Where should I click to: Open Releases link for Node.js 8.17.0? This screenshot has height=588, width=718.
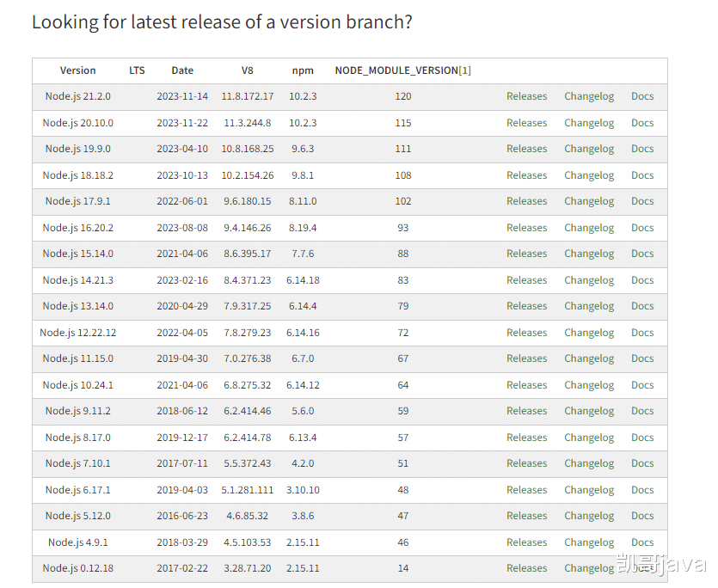(526, 438)
